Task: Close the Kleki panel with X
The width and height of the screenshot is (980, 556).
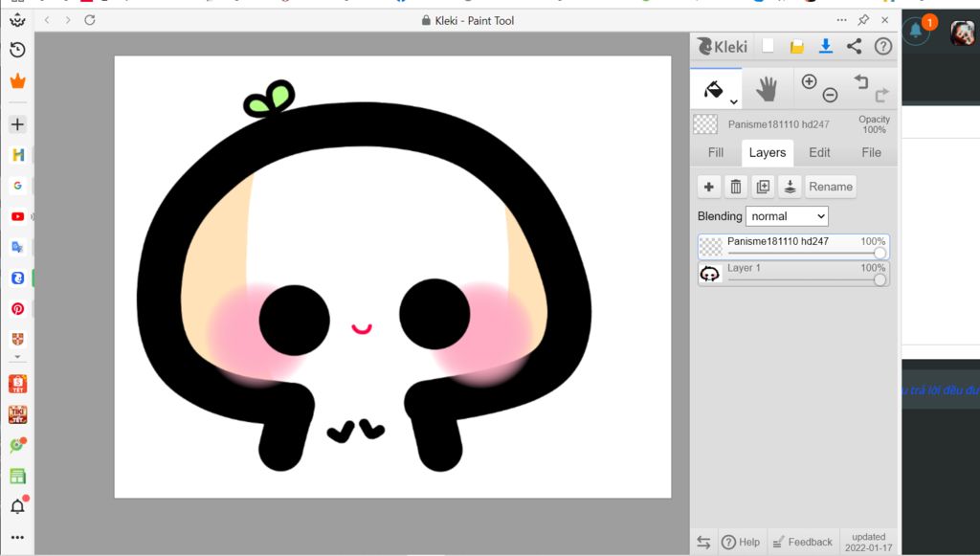Action: tap(885, 20)
